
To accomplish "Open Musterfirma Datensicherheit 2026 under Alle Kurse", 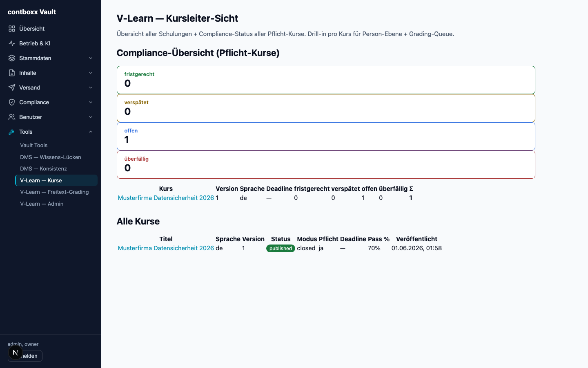I will (x=166, y=248).
